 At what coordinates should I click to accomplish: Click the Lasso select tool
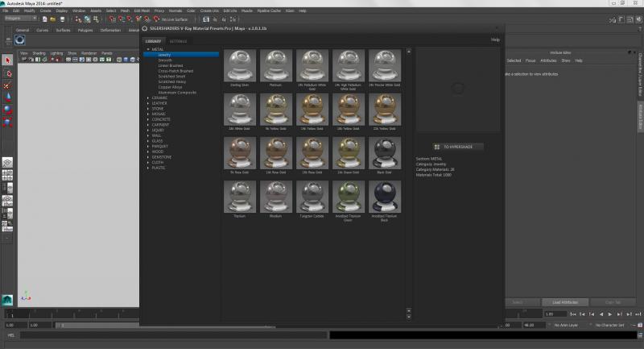pyautogui.click(x=7, y=72)
